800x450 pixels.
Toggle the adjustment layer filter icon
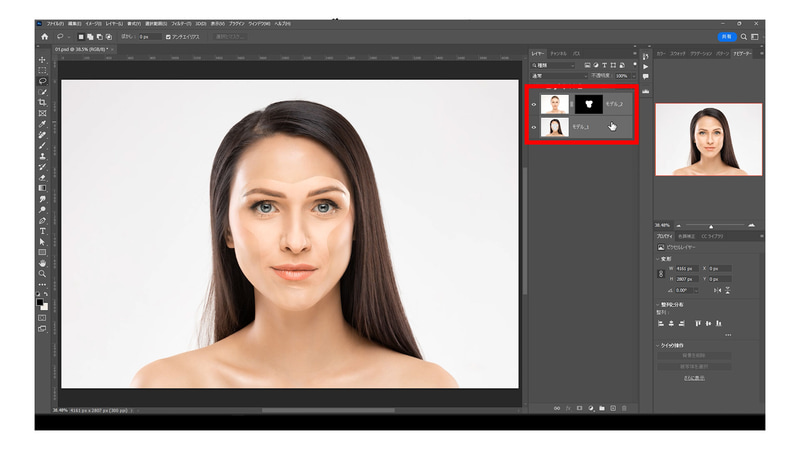pos(596,65)
